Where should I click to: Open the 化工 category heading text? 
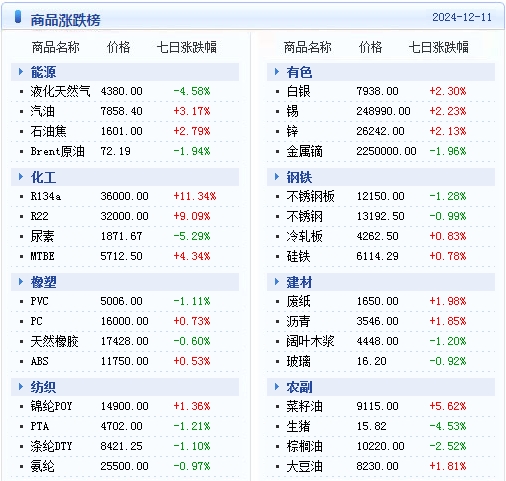coord(43,177)
